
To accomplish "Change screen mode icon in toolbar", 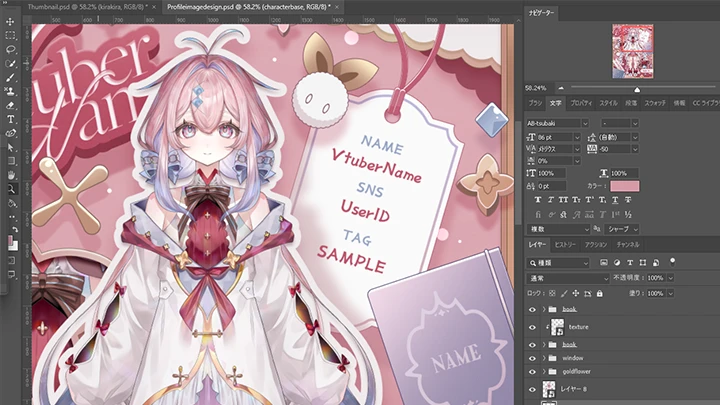I will coord(11,275).
